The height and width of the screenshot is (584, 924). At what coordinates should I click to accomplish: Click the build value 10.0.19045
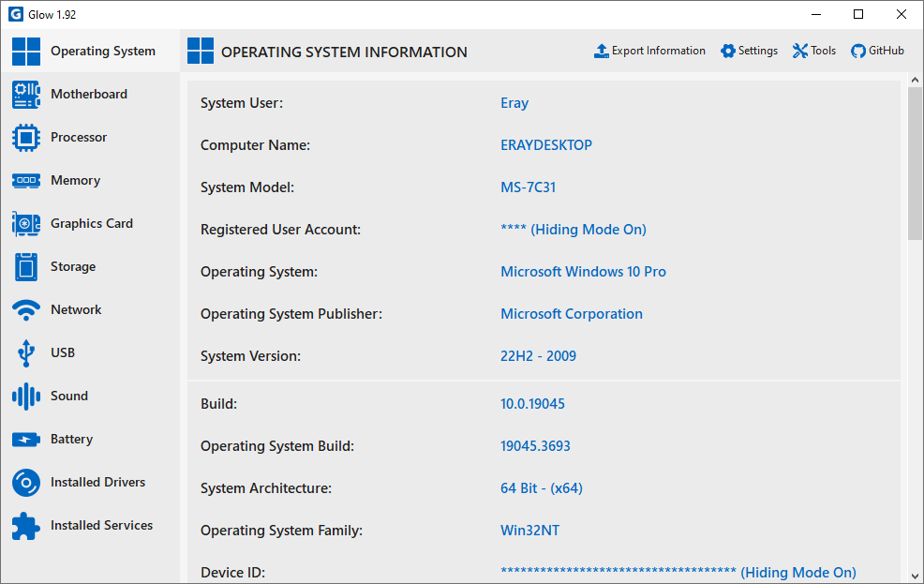[532, 404]
